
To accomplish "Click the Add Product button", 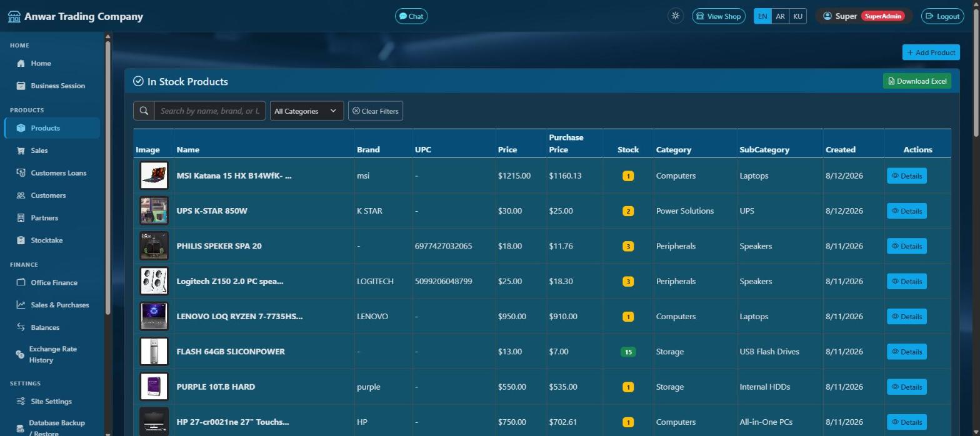I will 931,52.
